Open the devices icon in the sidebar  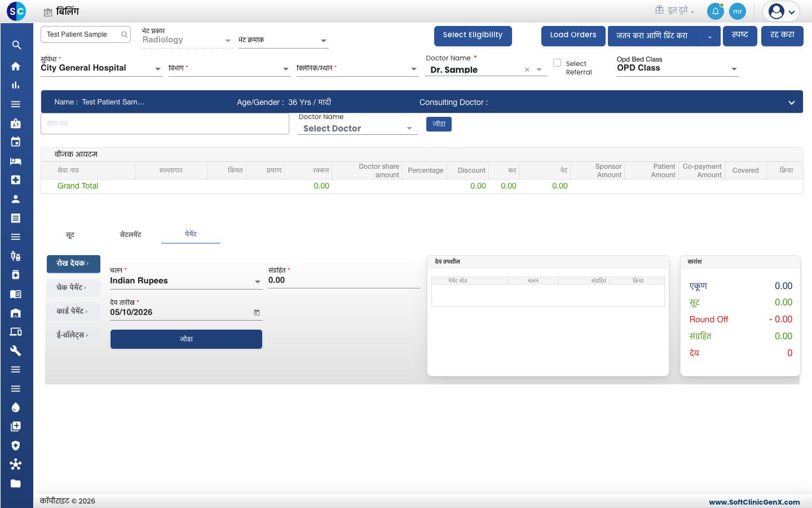pyautogui.click(x=16, y=332)
